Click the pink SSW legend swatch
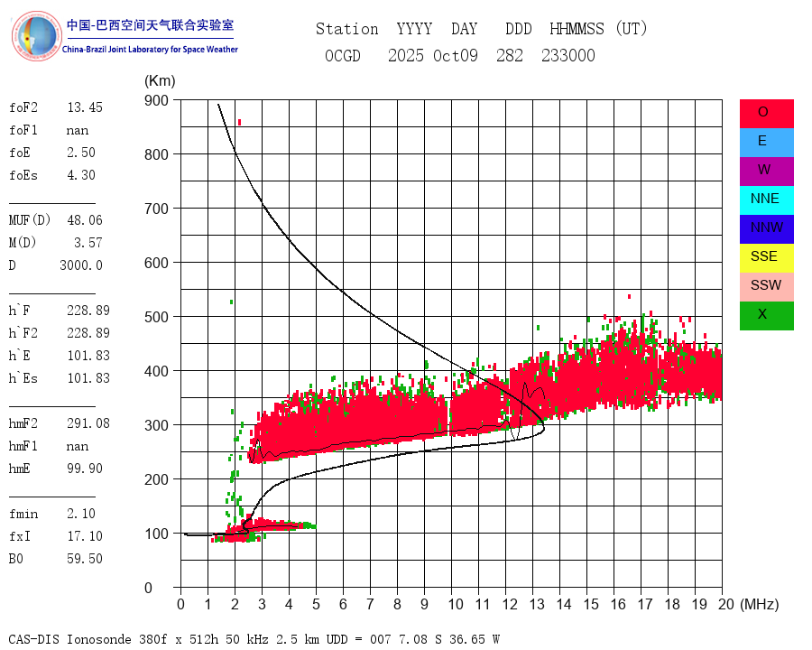The height and width of the screenshot is (650, 812). point(766,287)
